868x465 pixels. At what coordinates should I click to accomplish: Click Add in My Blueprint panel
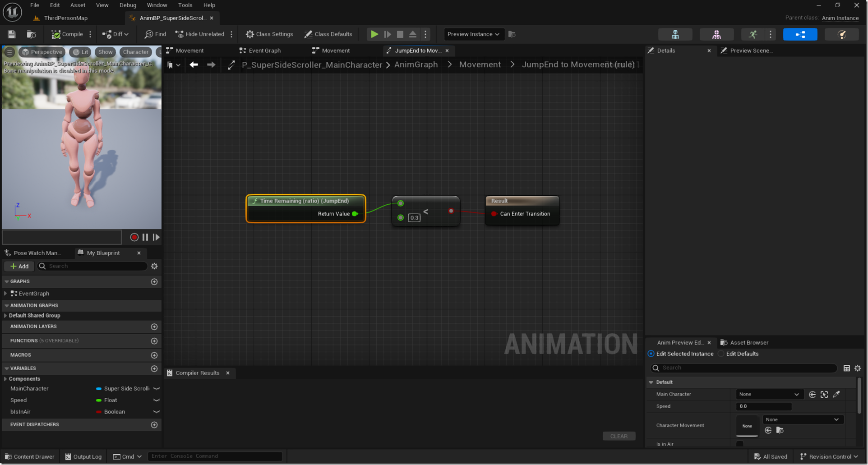[19, 266]
